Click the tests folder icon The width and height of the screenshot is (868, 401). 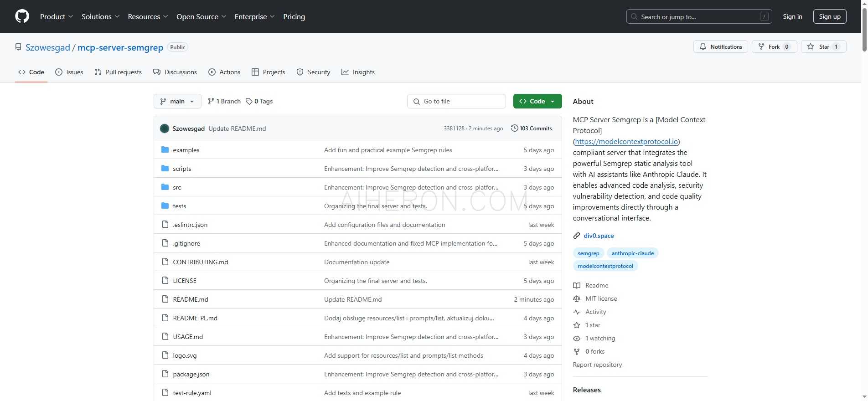pos(165,206)
